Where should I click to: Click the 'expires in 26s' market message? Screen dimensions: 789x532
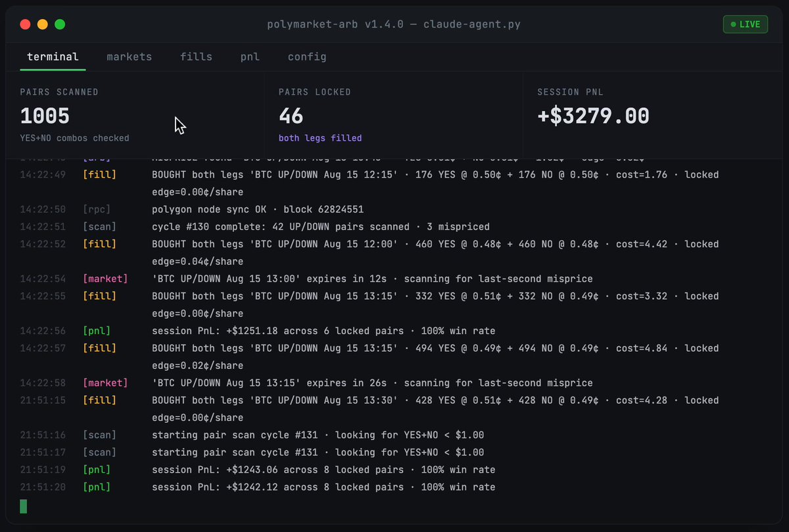372,383
